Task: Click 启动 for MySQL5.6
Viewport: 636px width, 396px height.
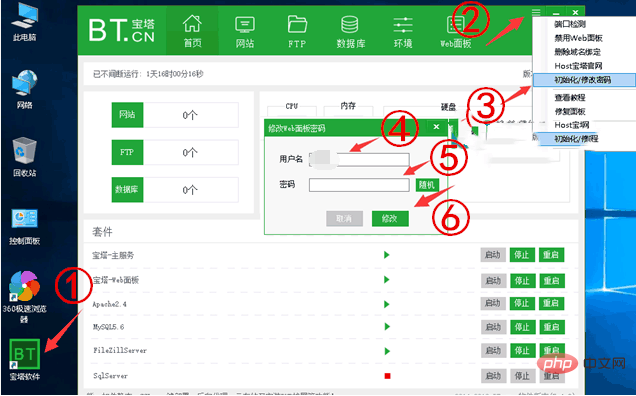Action: [494, 327]
